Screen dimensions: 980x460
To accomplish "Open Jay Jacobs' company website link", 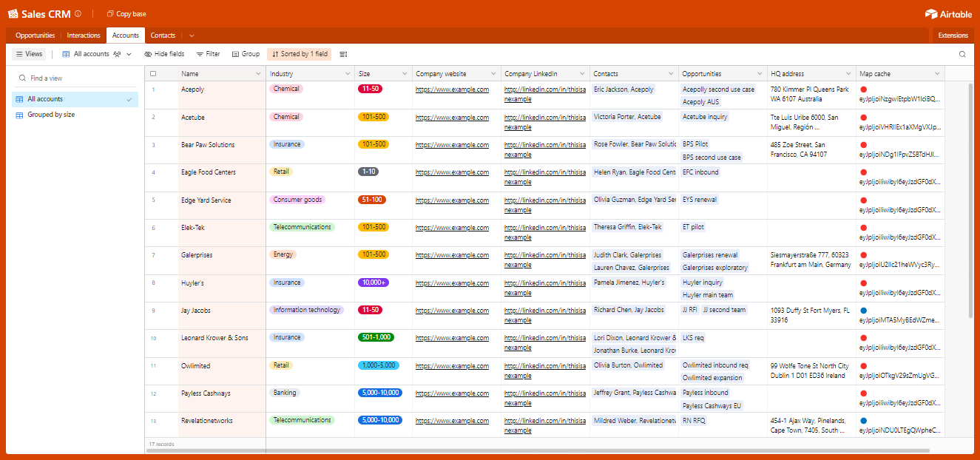I will (452, 311).
